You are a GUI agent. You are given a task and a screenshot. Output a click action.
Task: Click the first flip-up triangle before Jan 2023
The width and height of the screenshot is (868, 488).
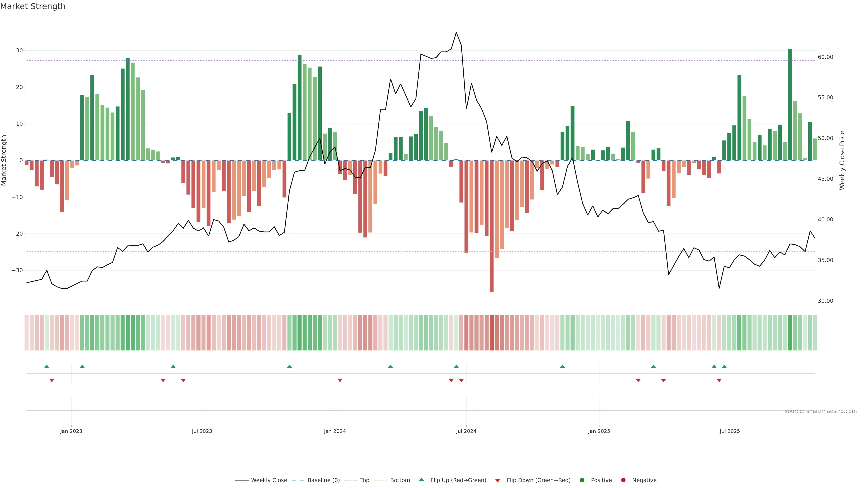[x=47, y=366]
